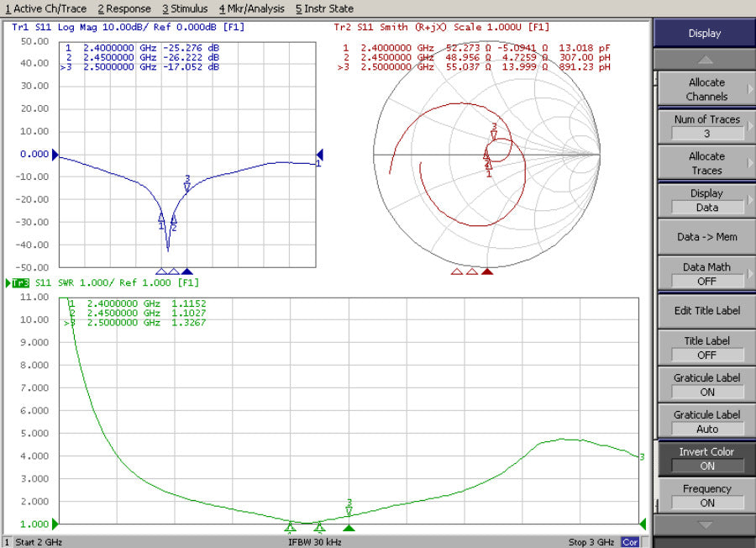The width and height of the screenshot is (756, 548).
Task: Select active Tr3 S11 SWR trace title
Action: pyautogui.click(x=105, y=282)
